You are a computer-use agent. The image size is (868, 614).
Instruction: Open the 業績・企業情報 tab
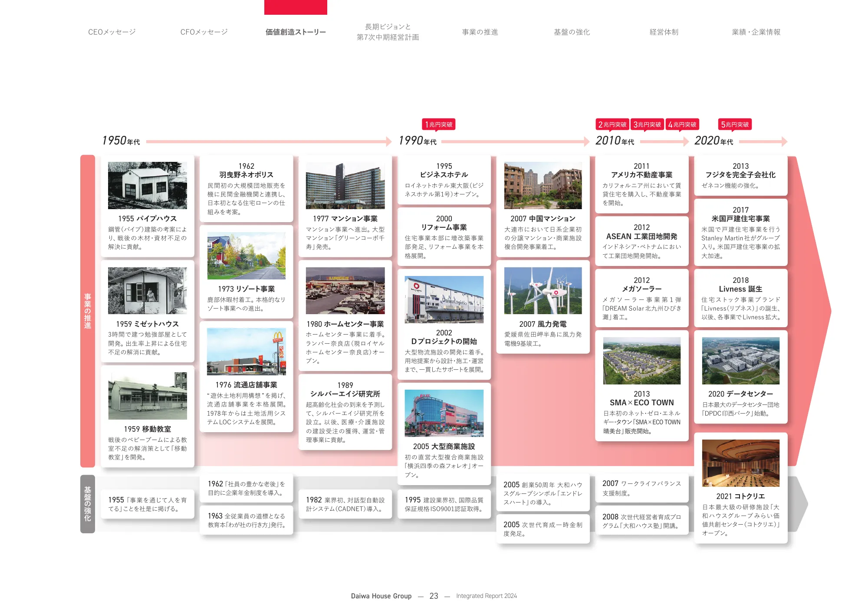(756, 32)
